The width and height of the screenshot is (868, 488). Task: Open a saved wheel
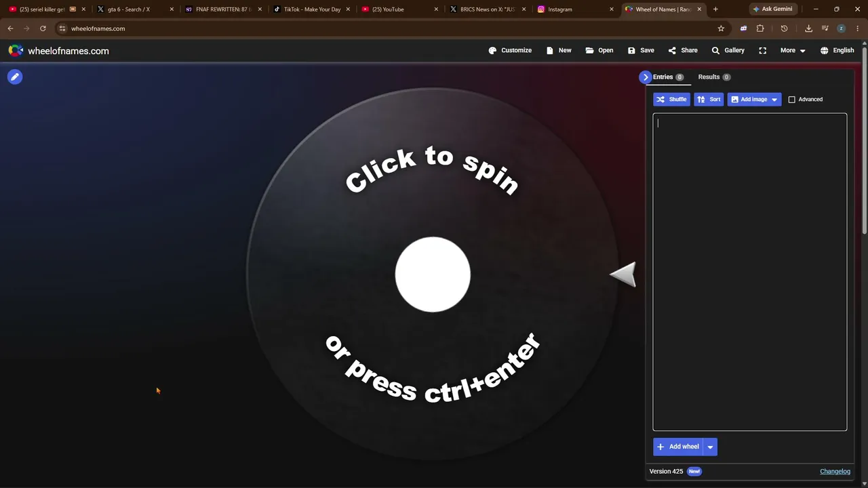tap(599, 50)
